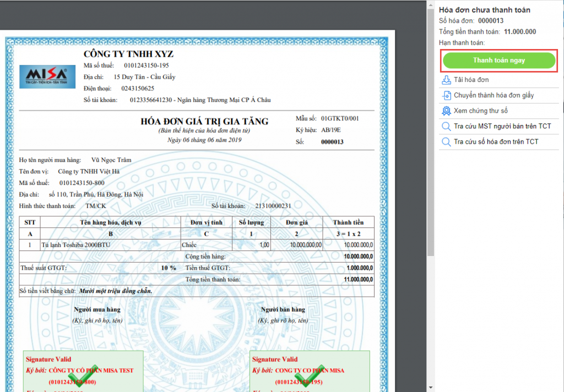Screen dimensions: 564x392
Task: Click the CÔNG TY TNHH XYZ title
Action: 128,54
